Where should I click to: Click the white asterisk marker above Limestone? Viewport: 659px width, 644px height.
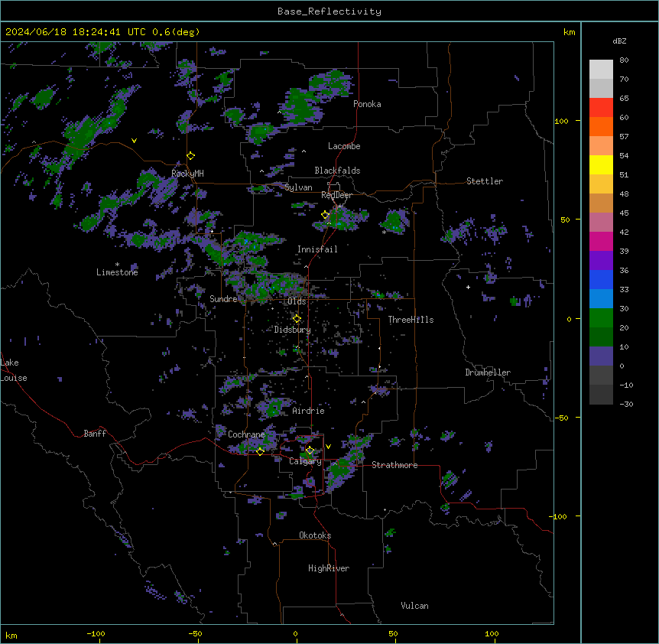pyautogui.click(x=117, y=265)
